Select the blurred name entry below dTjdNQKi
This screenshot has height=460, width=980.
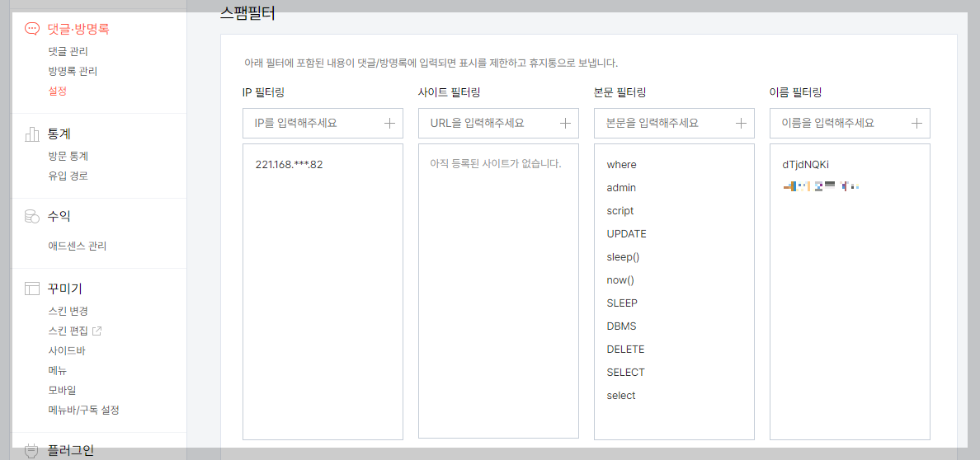coord(821,185)
